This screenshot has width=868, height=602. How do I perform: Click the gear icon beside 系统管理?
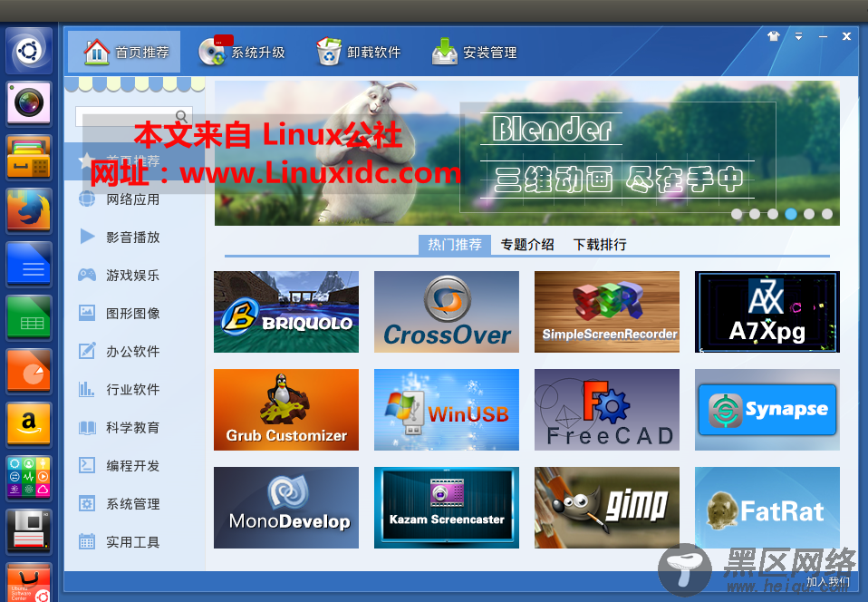[87, 503]
